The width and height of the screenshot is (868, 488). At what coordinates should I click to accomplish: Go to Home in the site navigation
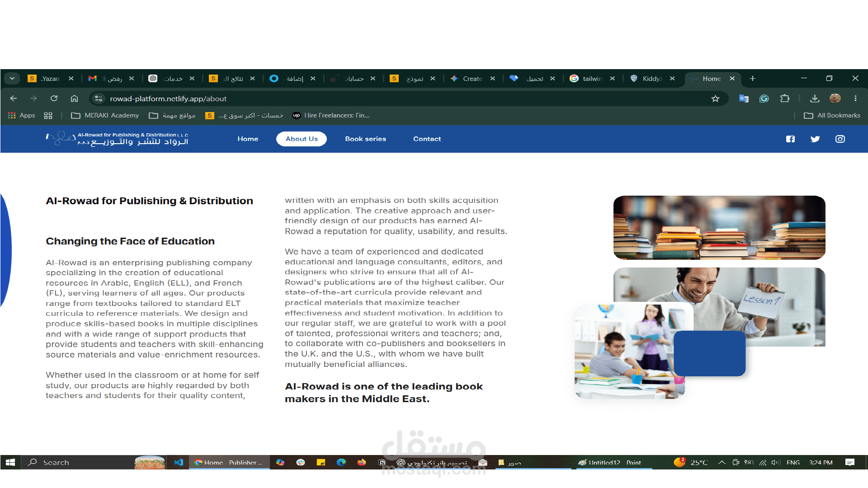point(248,139)
